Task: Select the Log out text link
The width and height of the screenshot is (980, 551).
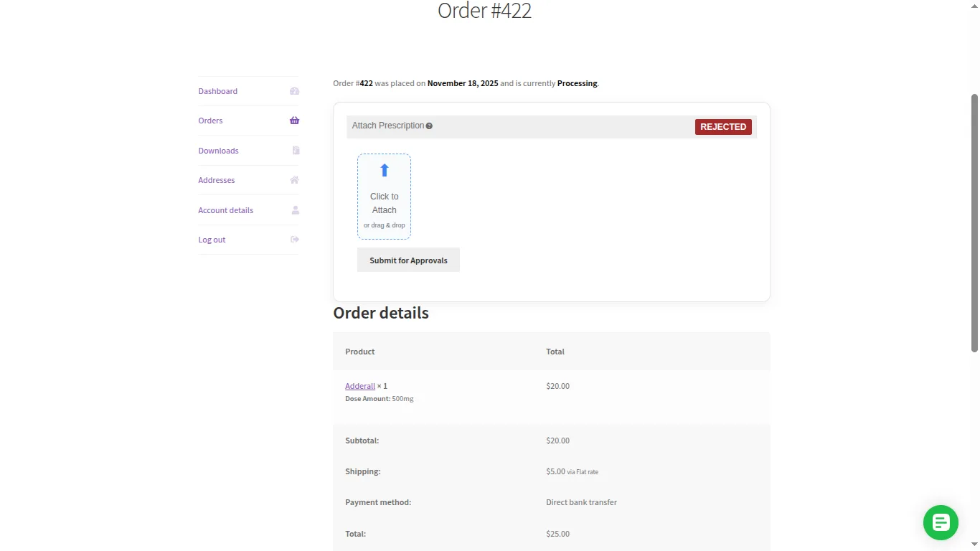Action: (212, 240)
